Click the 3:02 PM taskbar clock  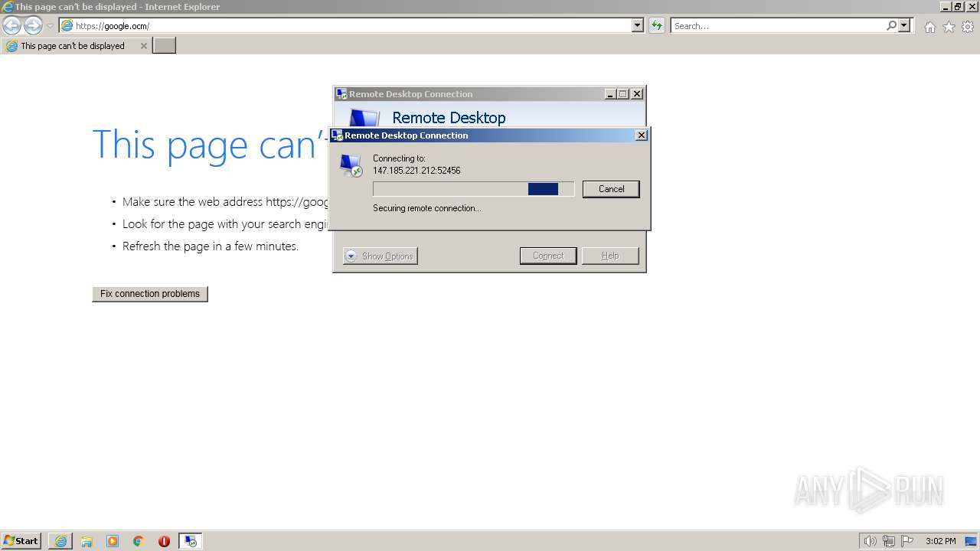[x=940, y=541]
